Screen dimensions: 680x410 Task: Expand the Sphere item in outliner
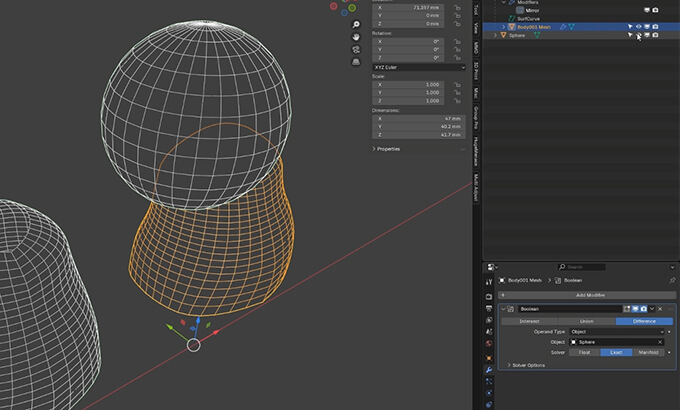click(x=496, y=35)
